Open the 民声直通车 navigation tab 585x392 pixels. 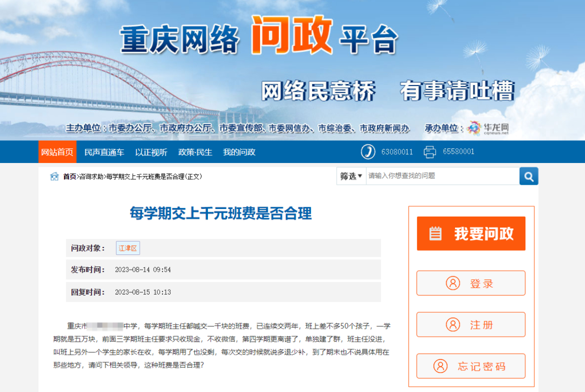coord(104,152)
